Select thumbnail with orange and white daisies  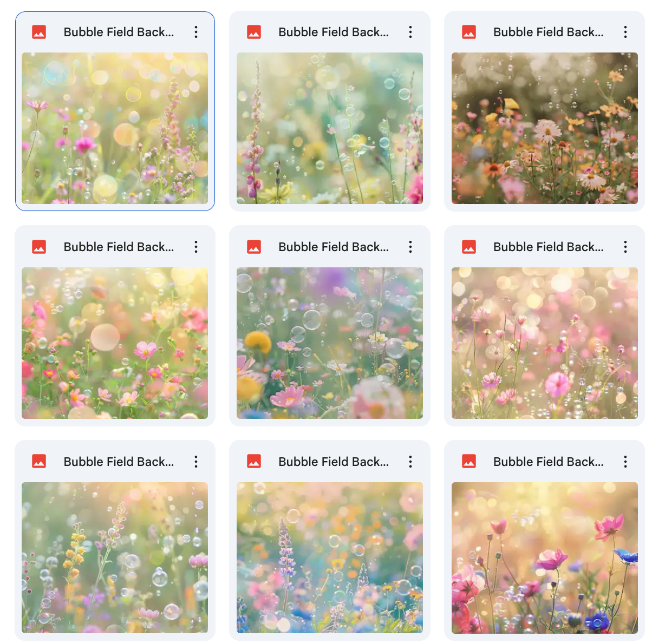545,128
